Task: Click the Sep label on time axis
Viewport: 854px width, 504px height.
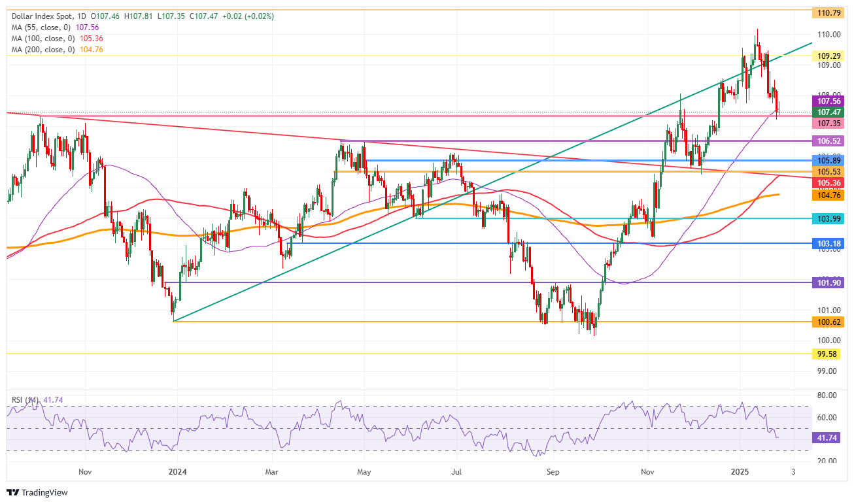Action: [553, 471]
